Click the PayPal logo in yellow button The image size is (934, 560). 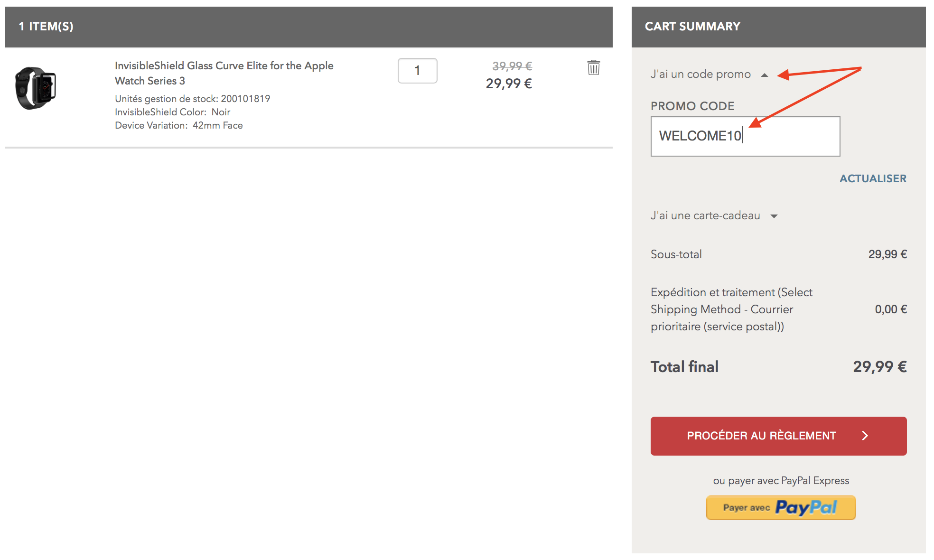click(x=806, y=507)
